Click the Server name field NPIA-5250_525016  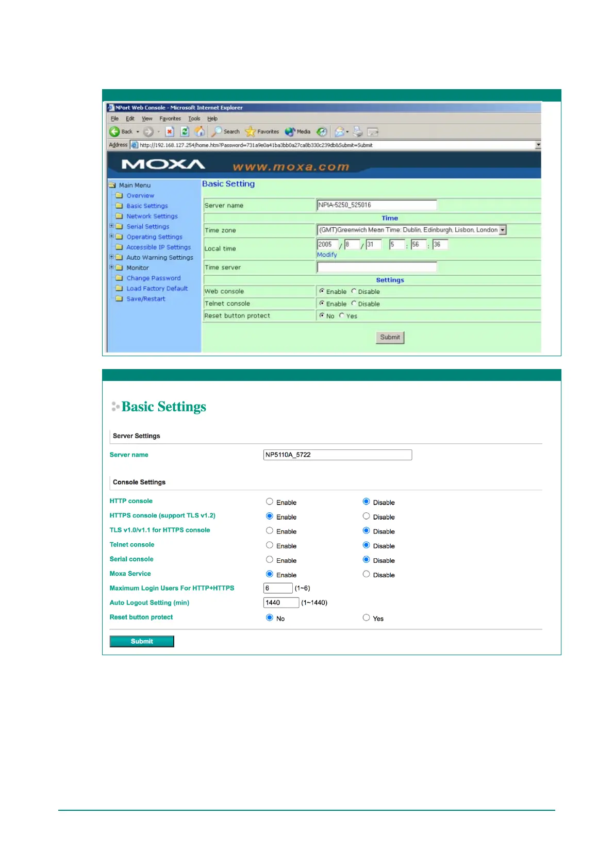(x=377, y=205)
